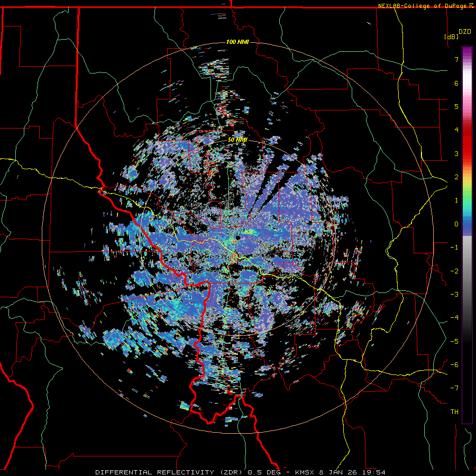This screenshot has height=476, width=476.
Task: Click the scale value "5"
Action: (x=456, y=106)
